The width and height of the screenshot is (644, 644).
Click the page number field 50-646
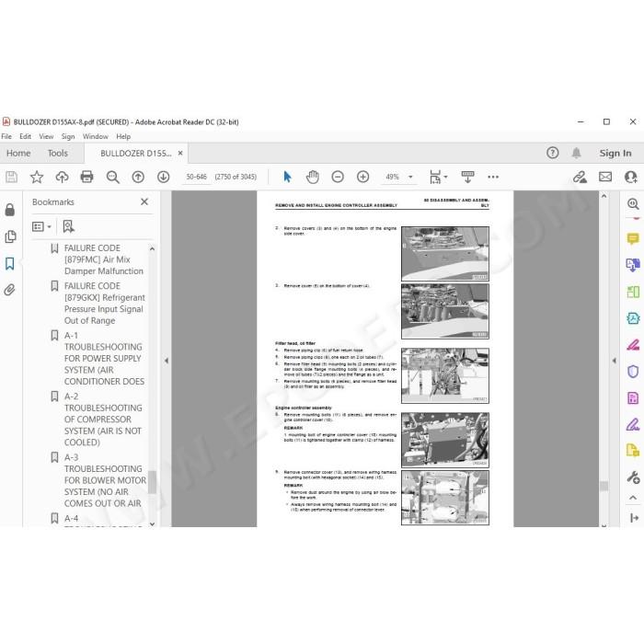tap(196, 177)
